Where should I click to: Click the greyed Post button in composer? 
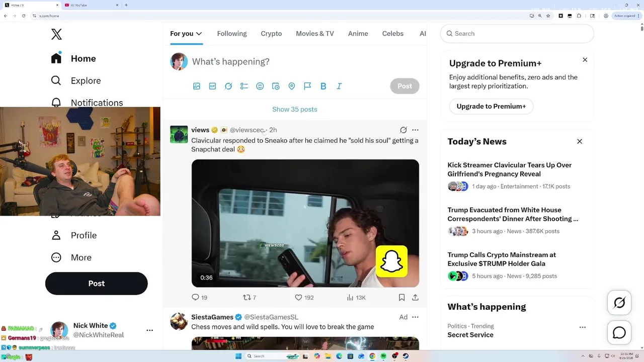point(405,86)
